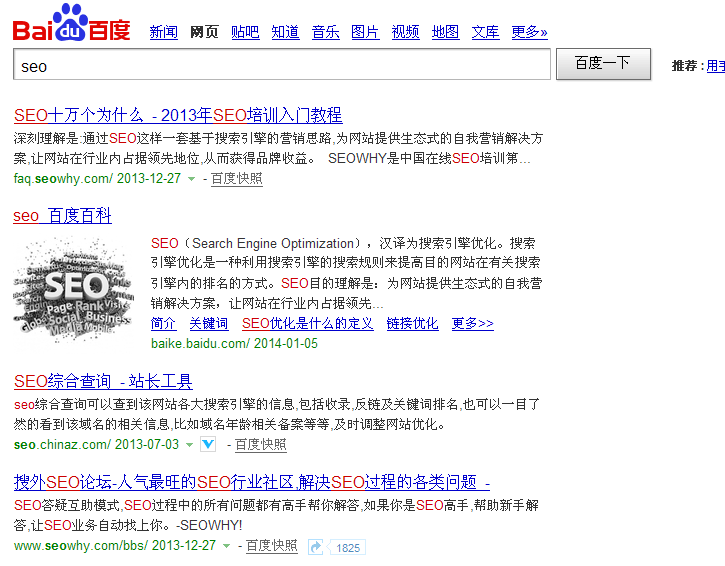Expand the 更多» more link

[529, 32]
